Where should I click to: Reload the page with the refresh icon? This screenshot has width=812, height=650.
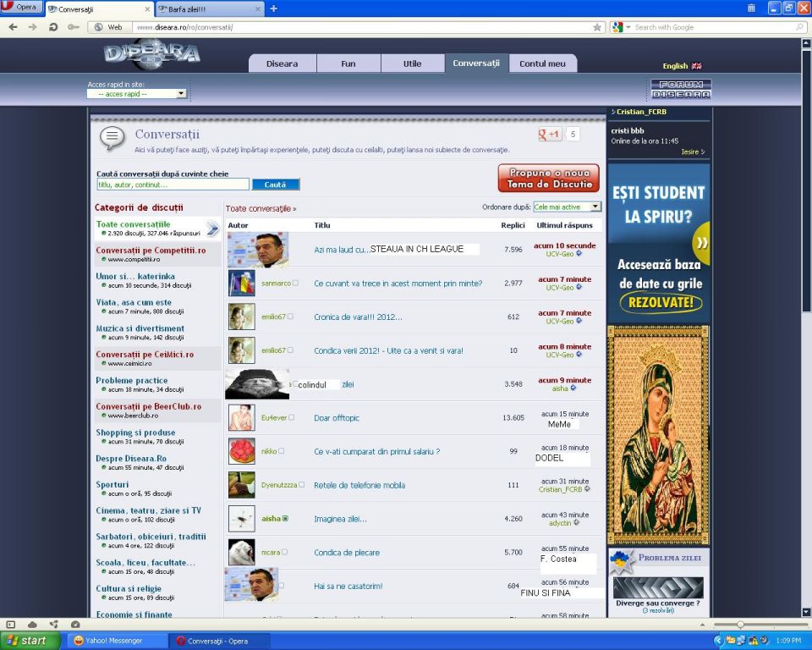click(x=52, y=27)
